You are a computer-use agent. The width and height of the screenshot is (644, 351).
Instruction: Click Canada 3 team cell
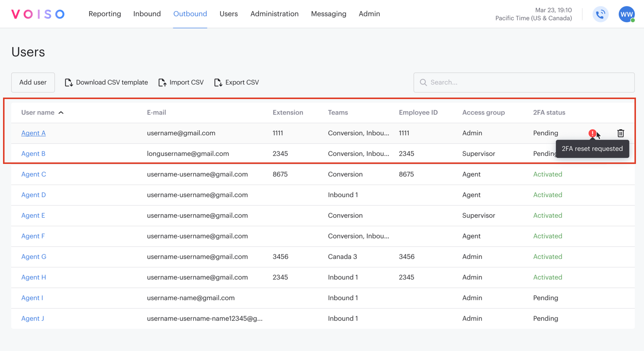[x=343, y=257]
